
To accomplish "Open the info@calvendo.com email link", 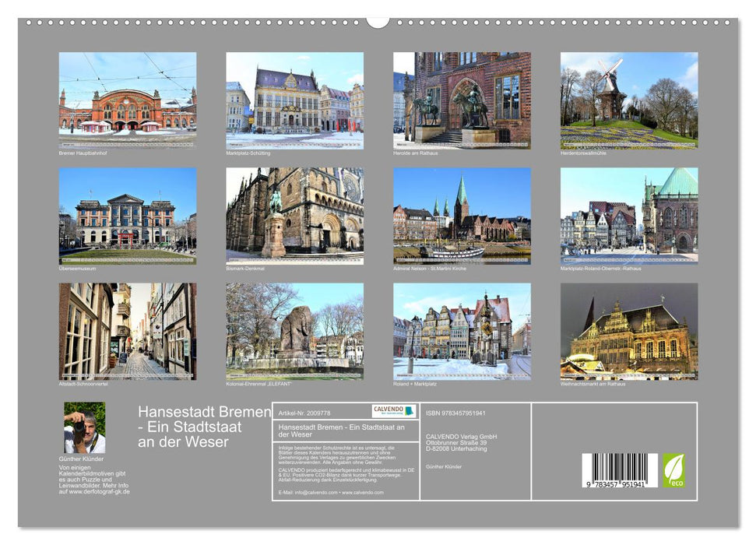I will pyautogui.click(x=315, y=493).
